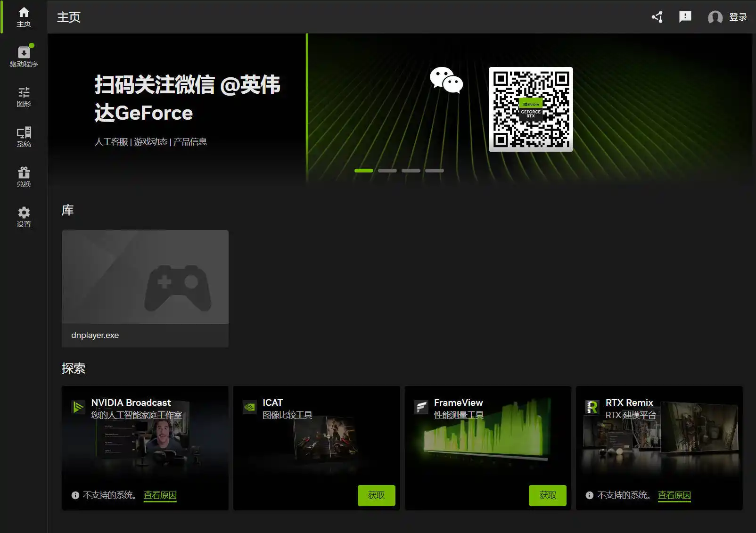756x533 pixels.
Task: Open the 设置 settings gear icon
Action: tap(24, 217)
